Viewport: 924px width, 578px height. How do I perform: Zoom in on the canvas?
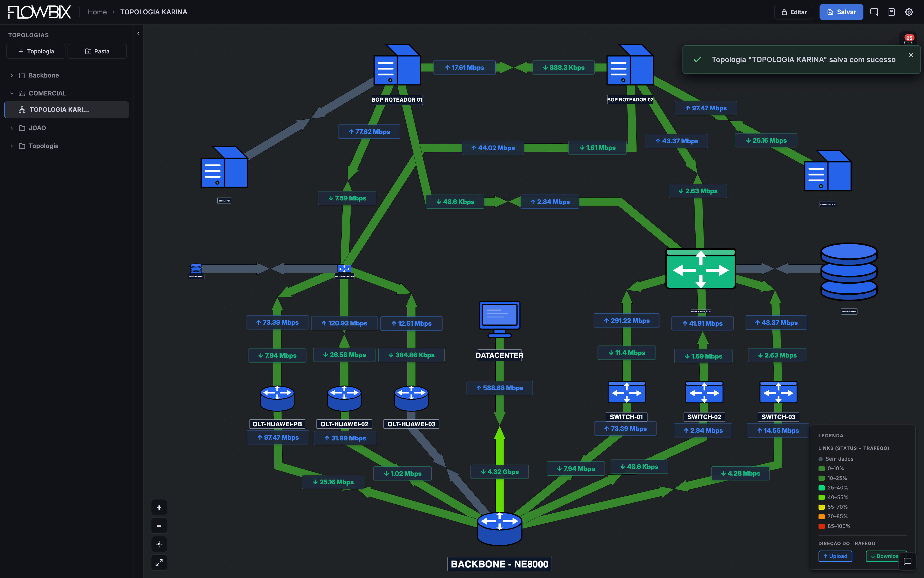pos(159,507)
